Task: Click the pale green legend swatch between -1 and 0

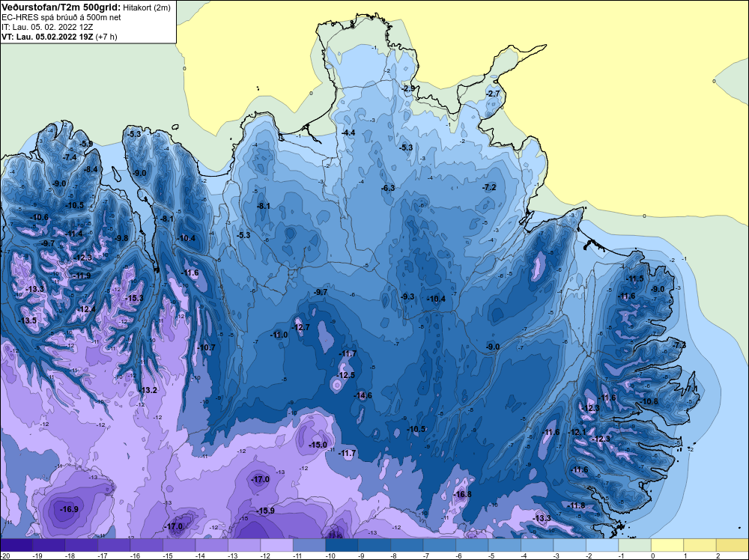Action: [x=635, y=545]
